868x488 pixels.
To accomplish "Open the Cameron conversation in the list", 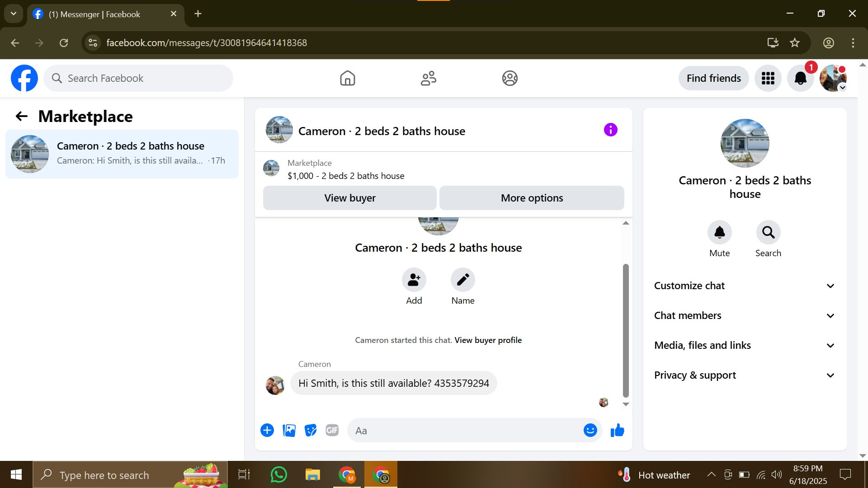I will (x=122, y=154).
